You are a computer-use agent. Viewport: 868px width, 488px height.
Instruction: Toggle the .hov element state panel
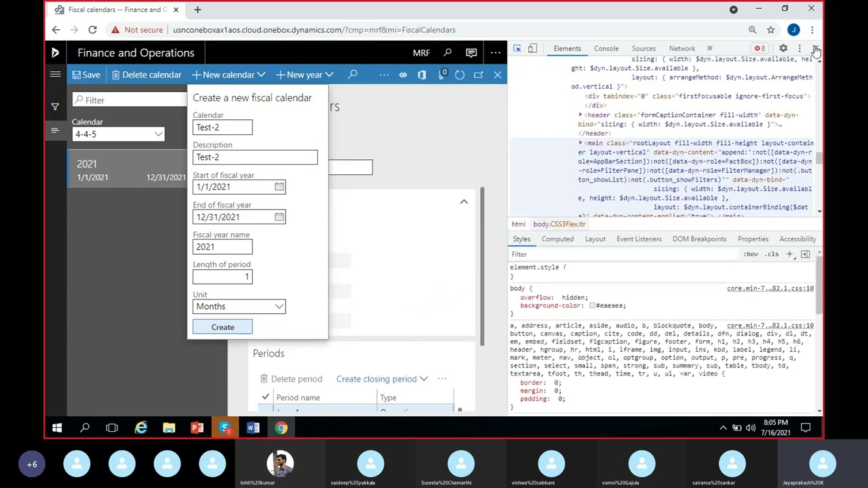[751, 254]
